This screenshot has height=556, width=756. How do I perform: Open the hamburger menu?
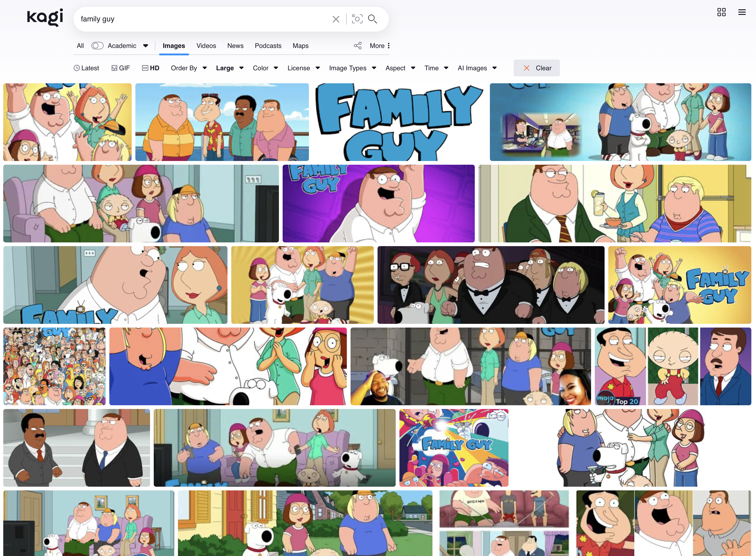tap(742, 13)
